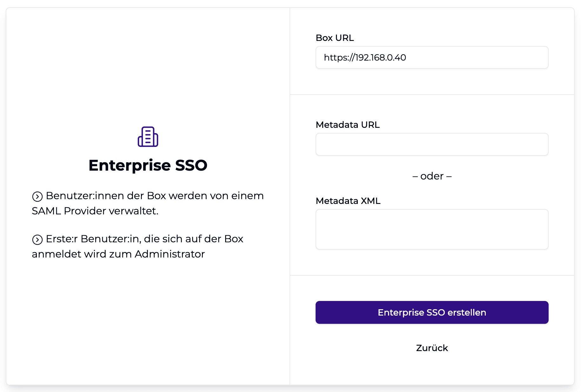The image size is (581, 392).
Task: Go back via the Zurück link
Action: (432, 348)
